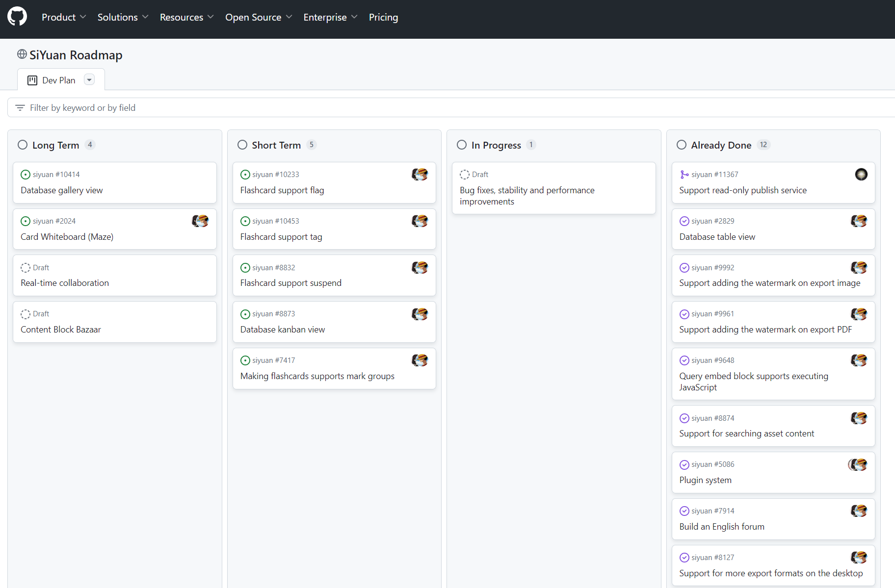
Task: Open the Real-time collaboration draft card
Action: click(65, 283)
